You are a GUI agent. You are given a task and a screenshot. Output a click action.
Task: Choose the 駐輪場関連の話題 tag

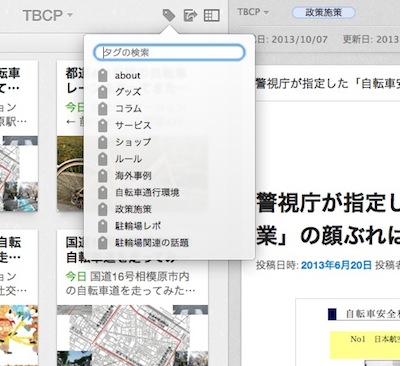click(152, 242)
